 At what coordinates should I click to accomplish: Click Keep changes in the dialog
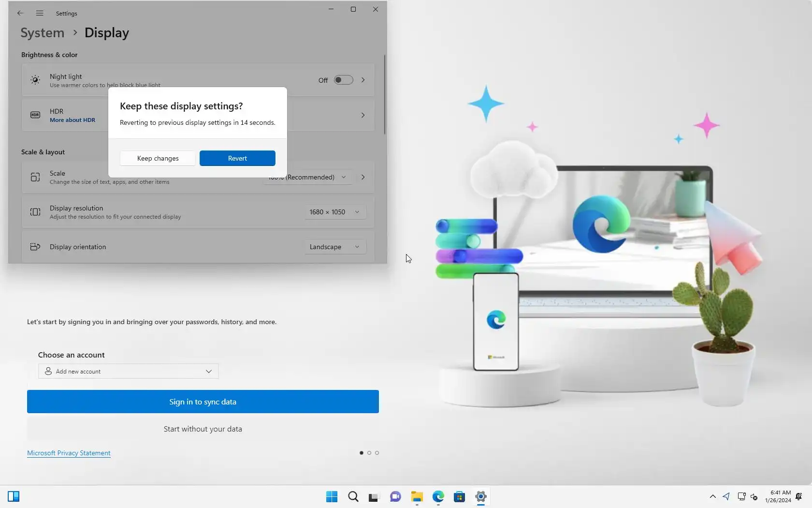[x=158, y=158]
